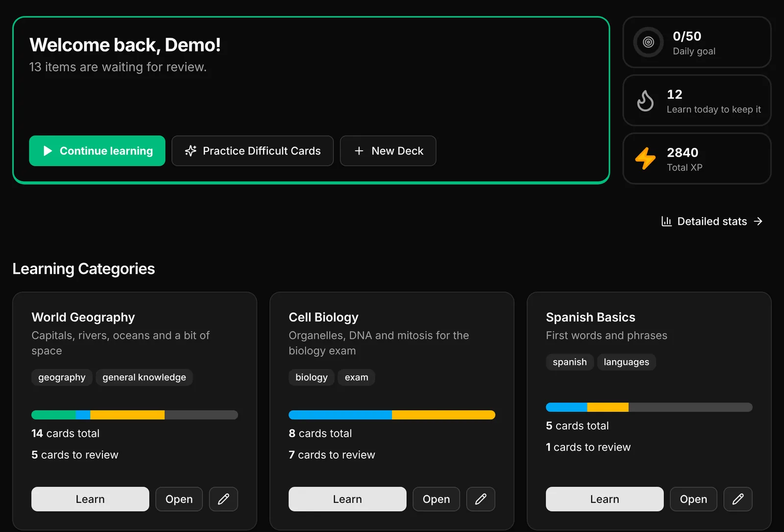
Task: Click the Total XP lightning bolt icon
Action: [645, 158]
